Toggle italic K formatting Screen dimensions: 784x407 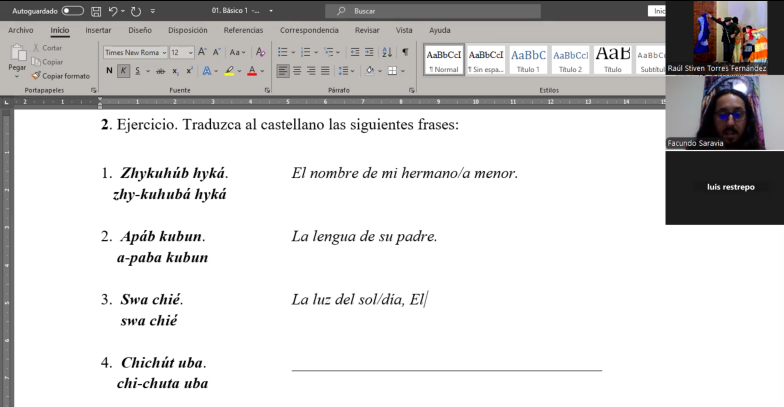[x=123, y=71]
